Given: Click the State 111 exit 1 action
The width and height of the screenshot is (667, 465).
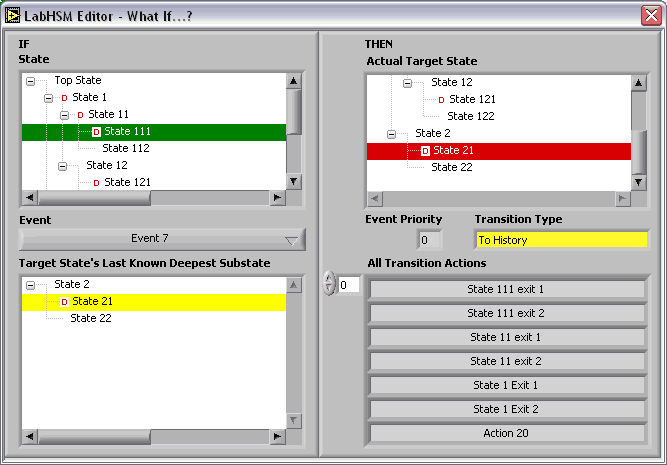Looking at the screenshot, I should tap(506, 290).
